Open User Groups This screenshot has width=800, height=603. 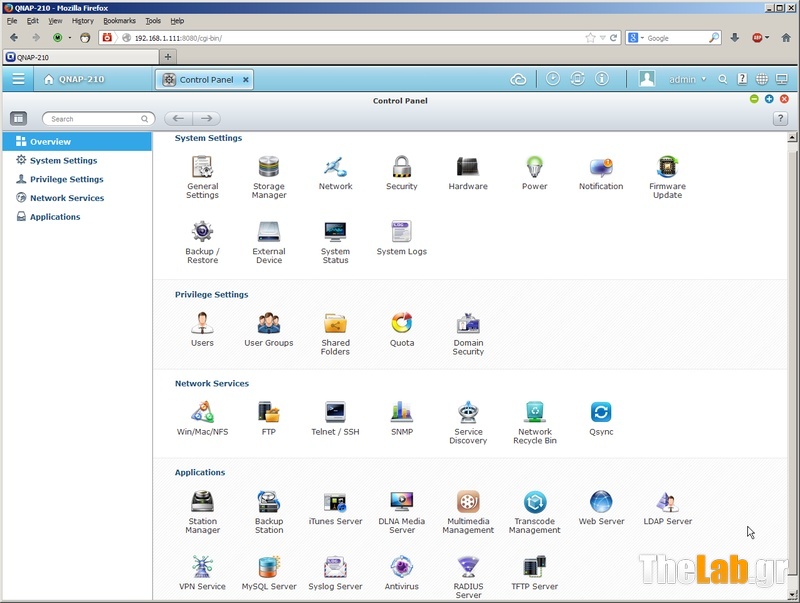(x=269, y=329)
